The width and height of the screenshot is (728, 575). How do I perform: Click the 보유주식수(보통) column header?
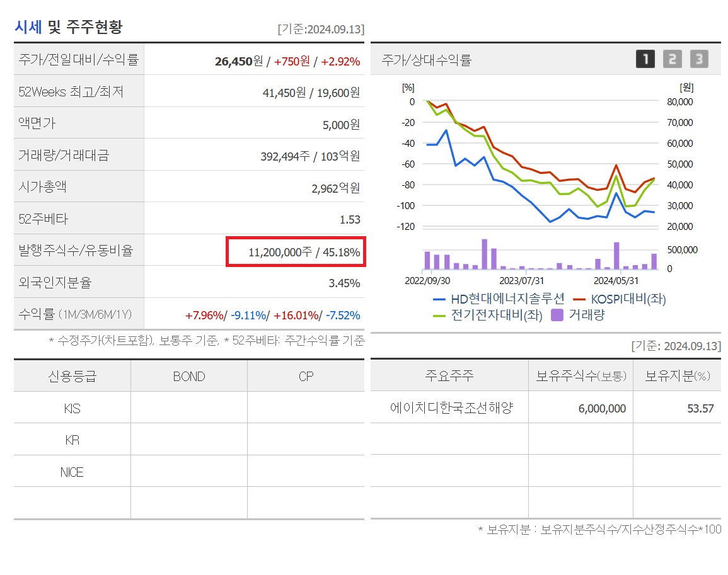click(581, 375)
